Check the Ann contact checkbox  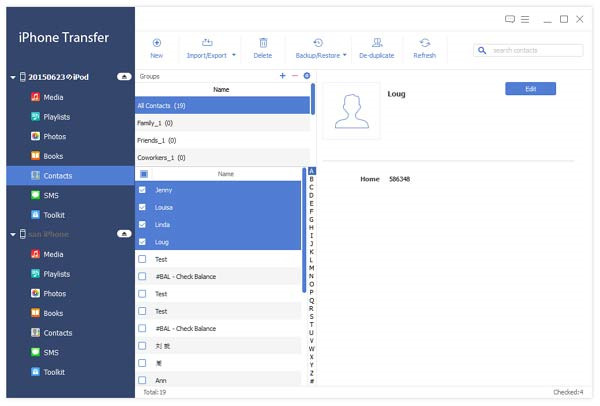(x=143, y=380)
